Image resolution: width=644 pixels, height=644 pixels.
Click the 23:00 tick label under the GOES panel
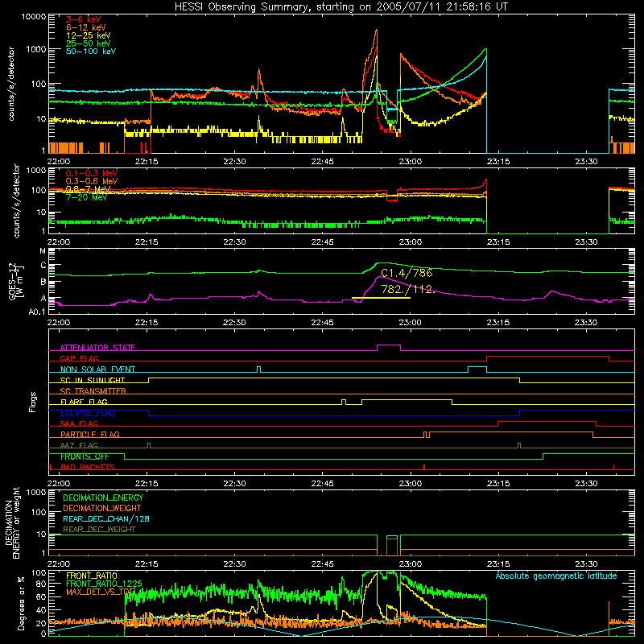pos(411,323)
